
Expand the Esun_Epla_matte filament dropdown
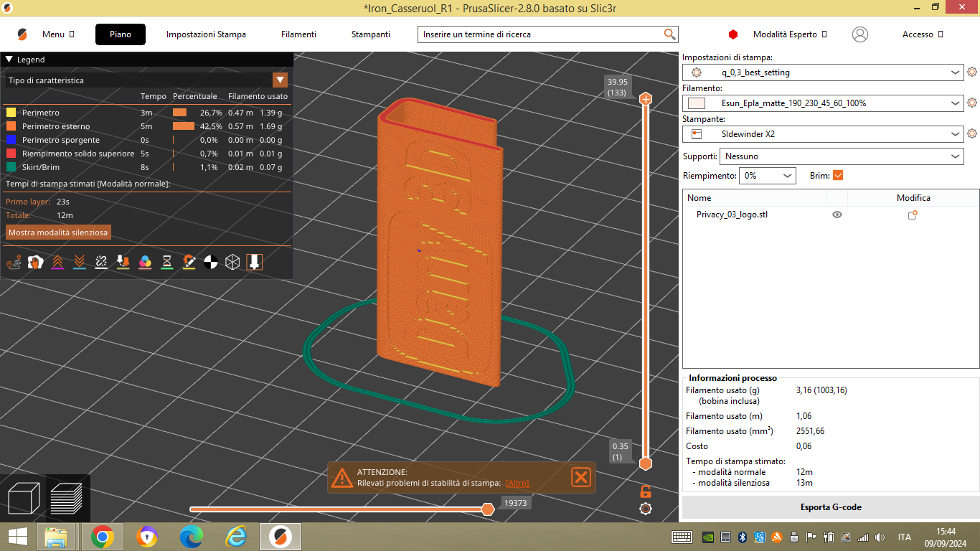(x=955, y=103)
